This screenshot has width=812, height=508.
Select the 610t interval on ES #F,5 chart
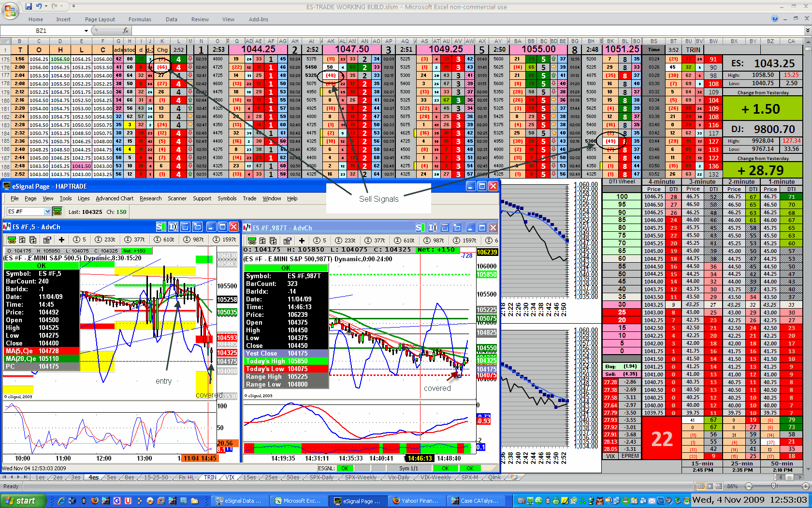coord(164,239)
